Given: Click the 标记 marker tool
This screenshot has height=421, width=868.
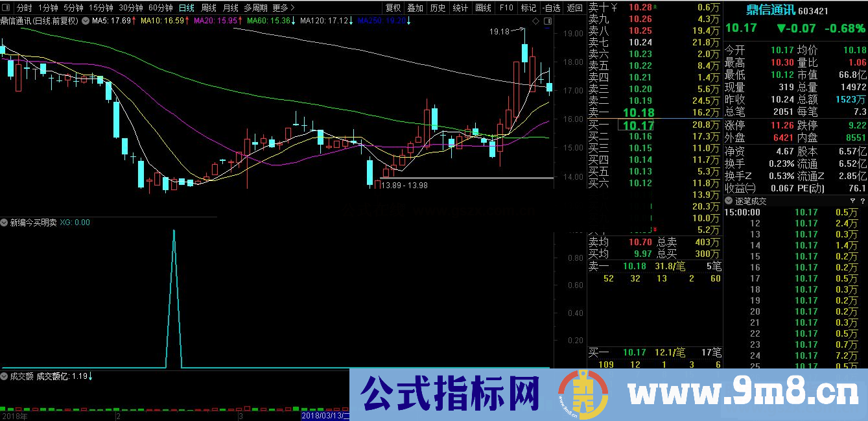Looking at the screenshot, I should click(x=528, y=8).
